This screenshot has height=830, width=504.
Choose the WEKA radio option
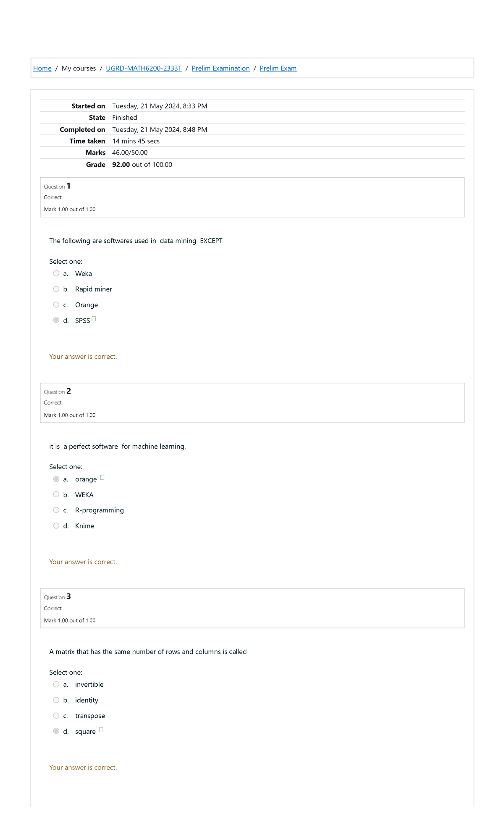[x=56, y=494]
